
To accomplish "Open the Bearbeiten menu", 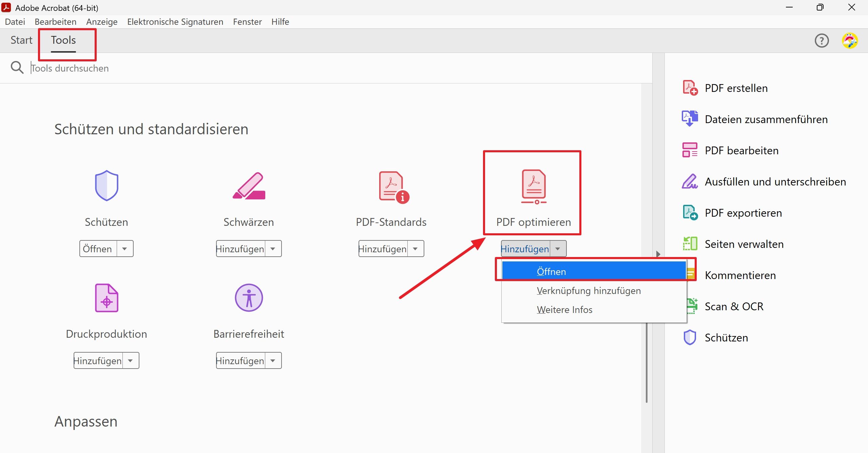I will pos(56,22).
